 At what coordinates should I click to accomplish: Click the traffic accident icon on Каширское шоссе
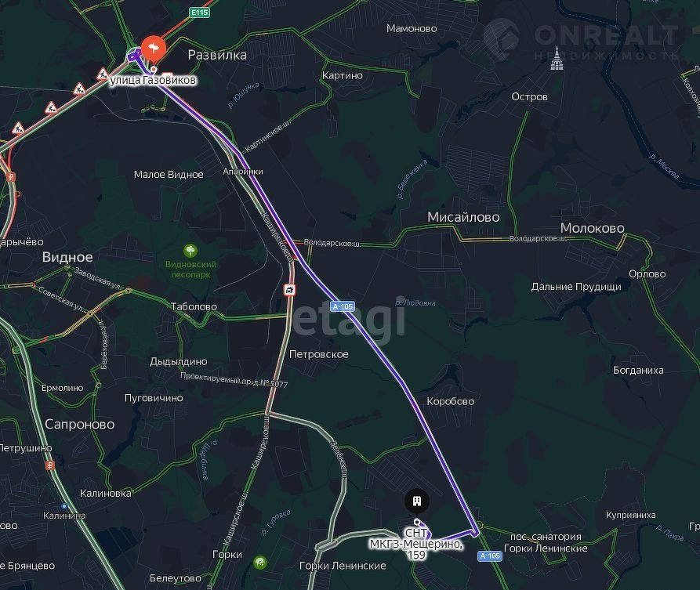click(x=290, y=290)
